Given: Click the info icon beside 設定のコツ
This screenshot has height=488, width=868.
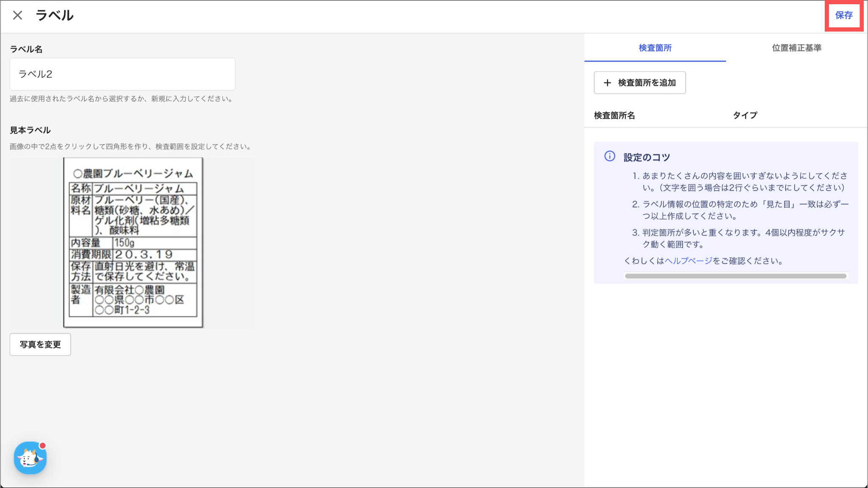Looking at the screenshot, I should [609, 156].
